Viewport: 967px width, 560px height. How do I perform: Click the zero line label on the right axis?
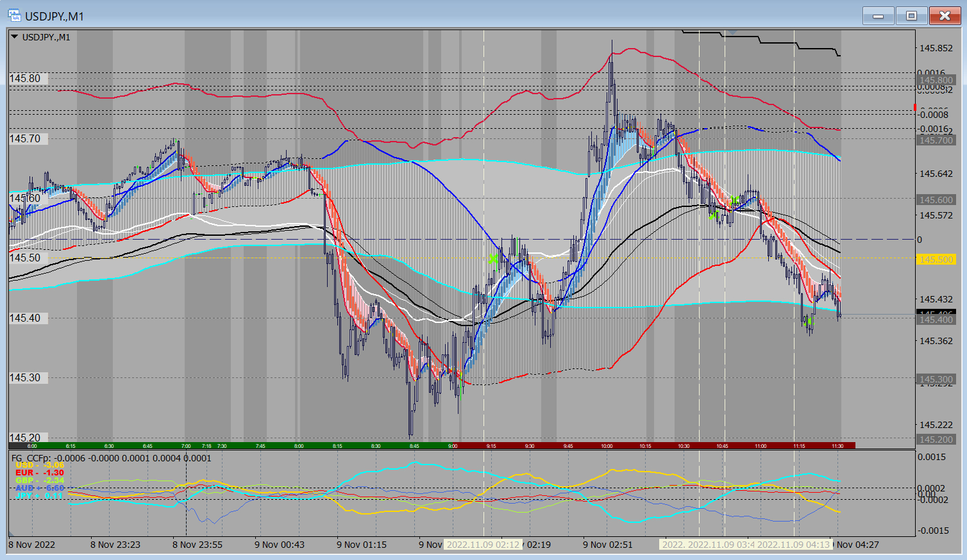pyautogui.click(x=918, y=240)
